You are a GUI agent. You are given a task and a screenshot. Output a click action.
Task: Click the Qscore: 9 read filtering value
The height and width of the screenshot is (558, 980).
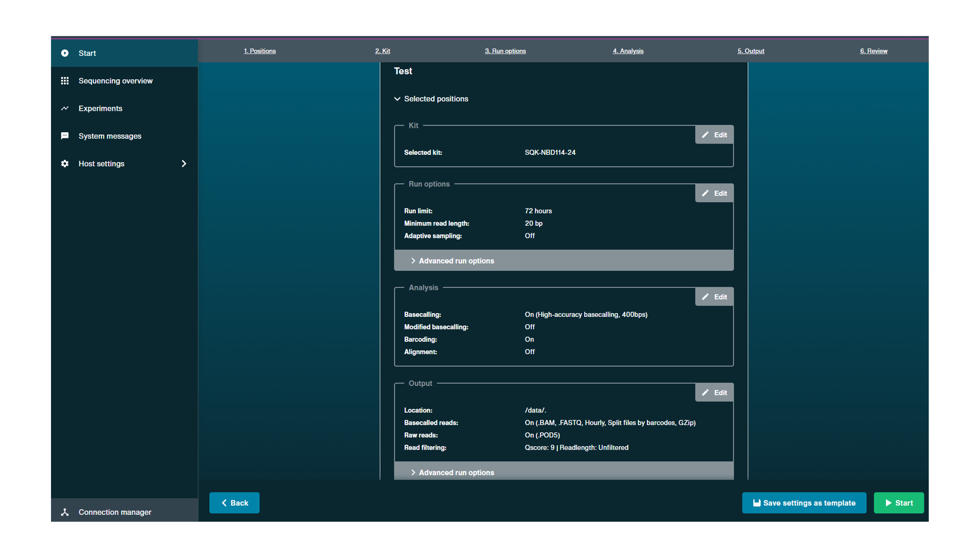(x=576, y=448)
